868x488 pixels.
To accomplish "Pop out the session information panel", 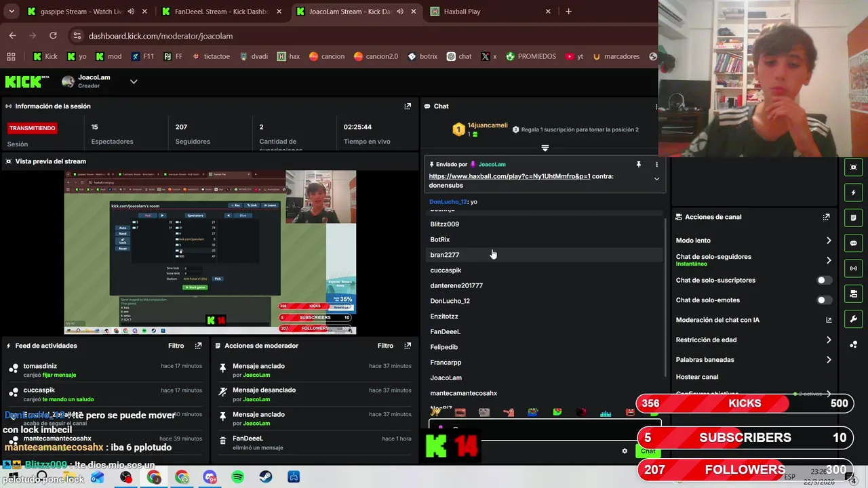I will point(408,106).
